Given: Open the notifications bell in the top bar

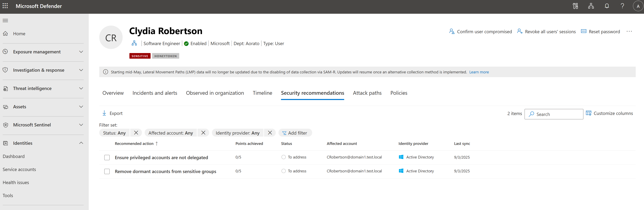Looking at the screenshot, I should coord(607,6).
